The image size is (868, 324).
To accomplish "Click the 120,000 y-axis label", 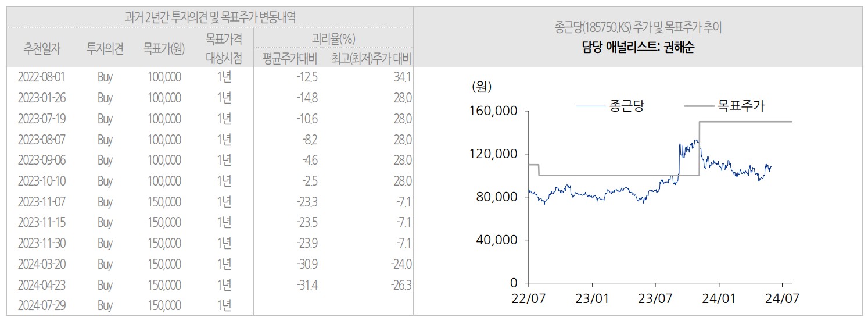I will [x=493, y=154].
